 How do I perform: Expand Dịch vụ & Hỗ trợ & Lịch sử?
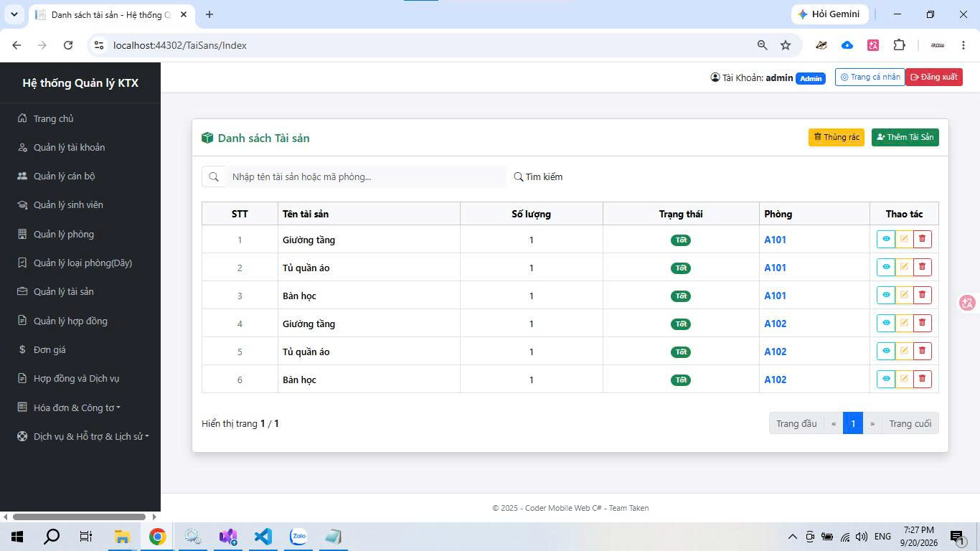tap(91, 436)
